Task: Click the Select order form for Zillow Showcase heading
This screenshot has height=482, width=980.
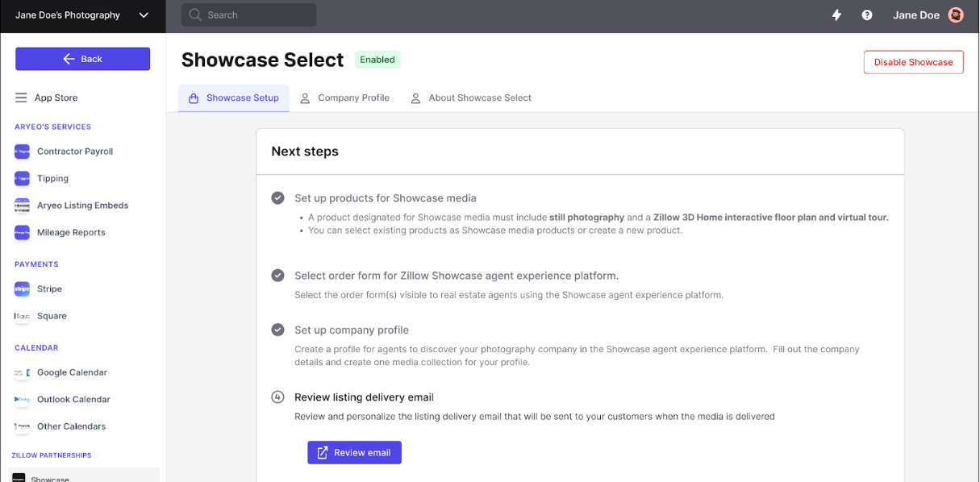Action: [457, 276]
